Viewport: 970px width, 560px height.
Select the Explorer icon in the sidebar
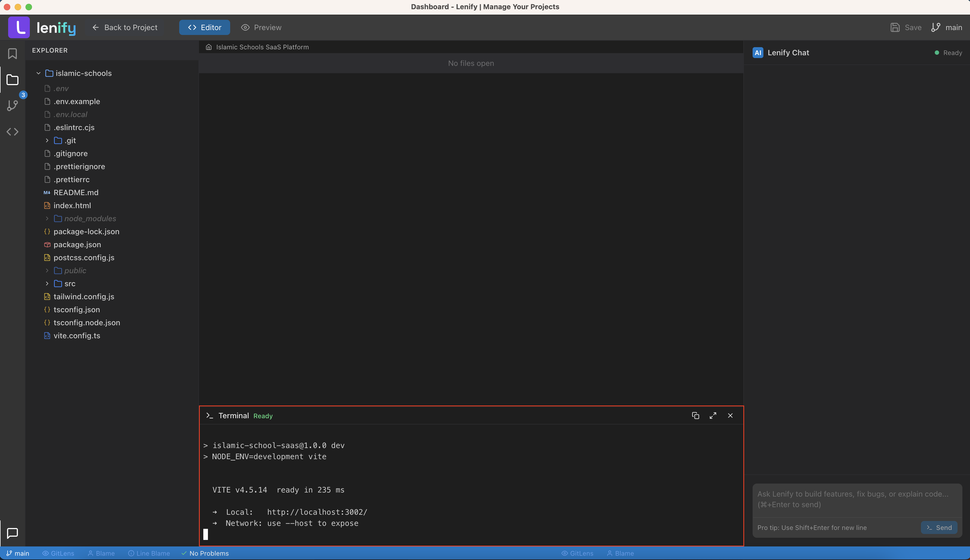12,80
